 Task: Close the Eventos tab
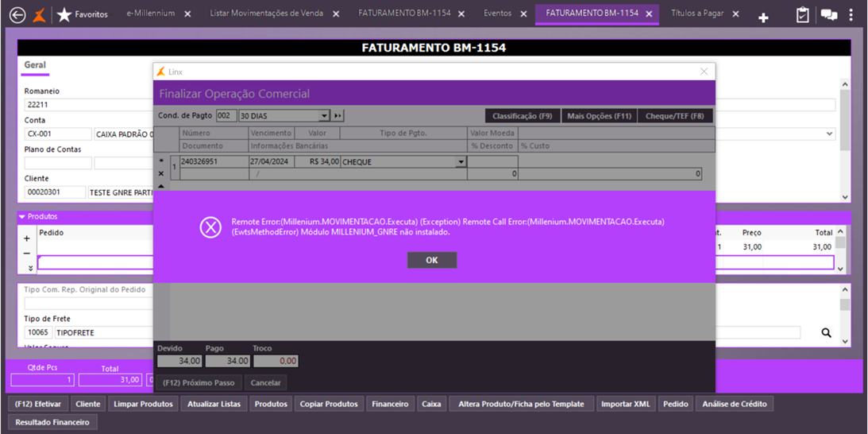point(523,14)
